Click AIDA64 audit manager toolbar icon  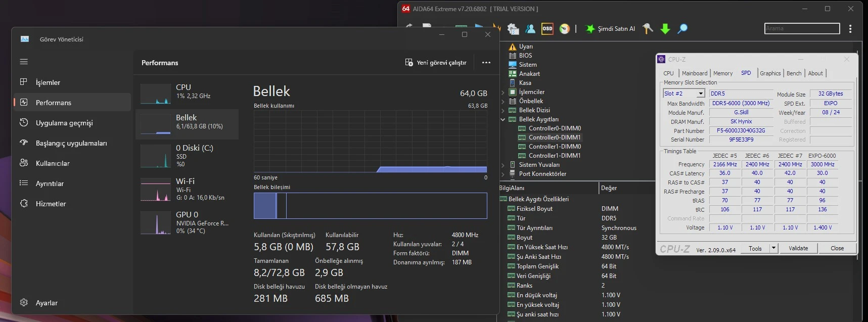(x=513, y=29)
